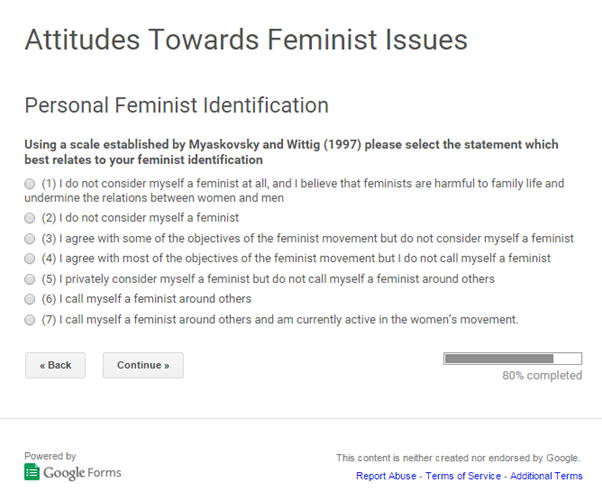This screenshot has width=602, height=501.
Task: Open the Report Abuse link
Action: 386,476
